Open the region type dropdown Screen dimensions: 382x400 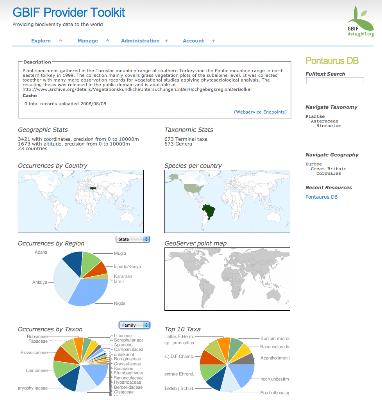tap(133, 239)
